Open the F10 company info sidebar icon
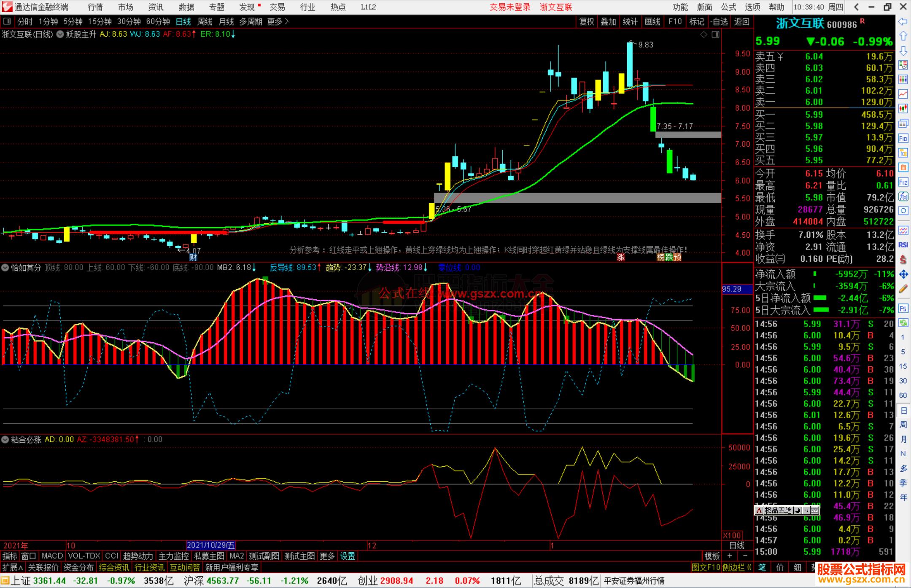Image resolution: width=911 pixels, height=588 pixels. 903,138
